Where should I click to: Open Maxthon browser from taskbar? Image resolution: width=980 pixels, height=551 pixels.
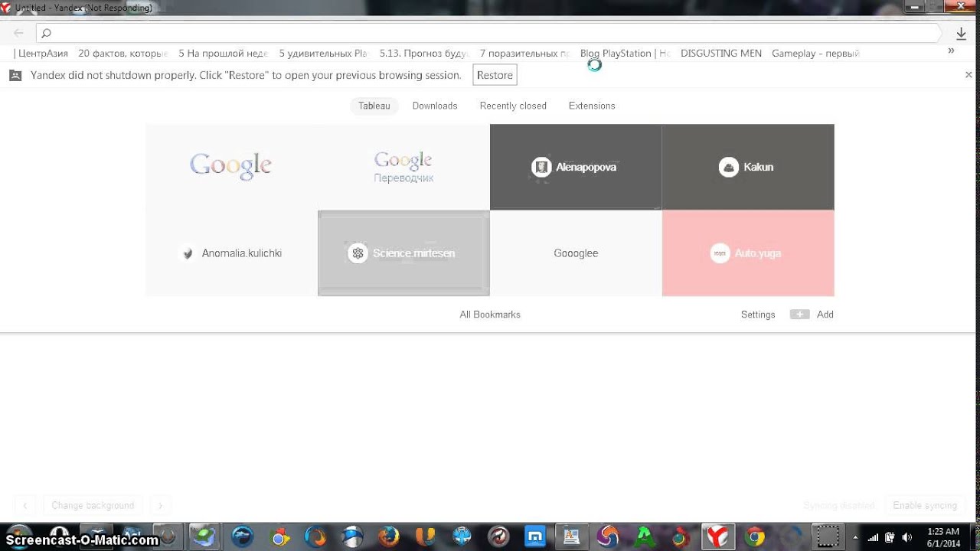click(x=537, y=536)
